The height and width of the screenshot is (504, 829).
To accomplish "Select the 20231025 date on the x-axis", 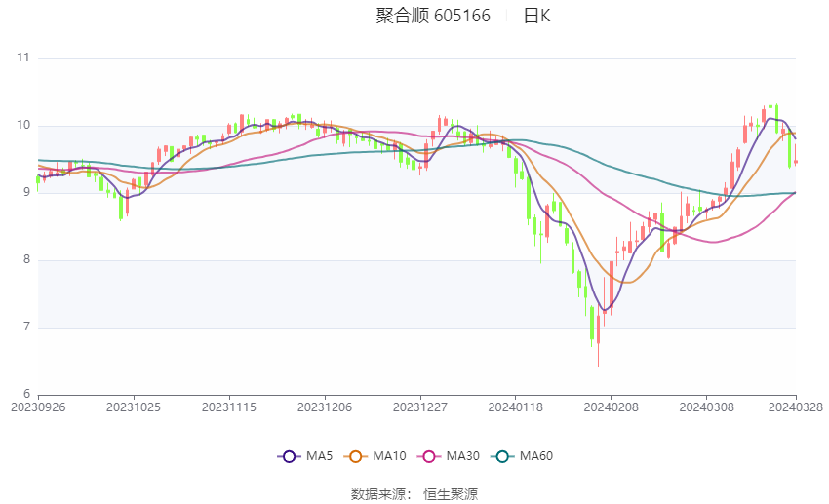I will 133,407.
